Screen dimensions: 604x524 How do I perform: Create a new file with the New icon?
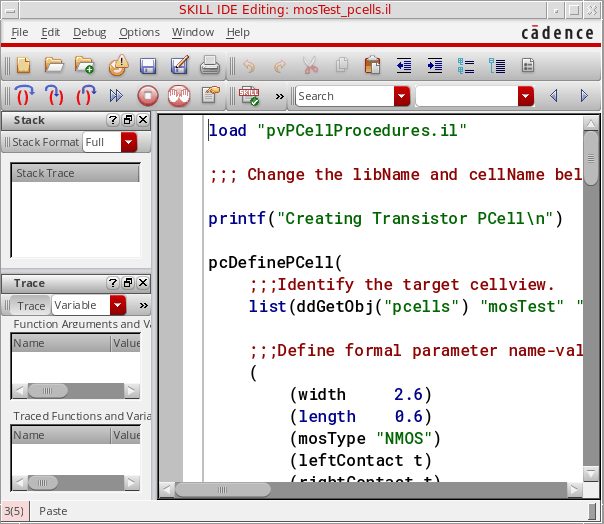click(23, 65)
